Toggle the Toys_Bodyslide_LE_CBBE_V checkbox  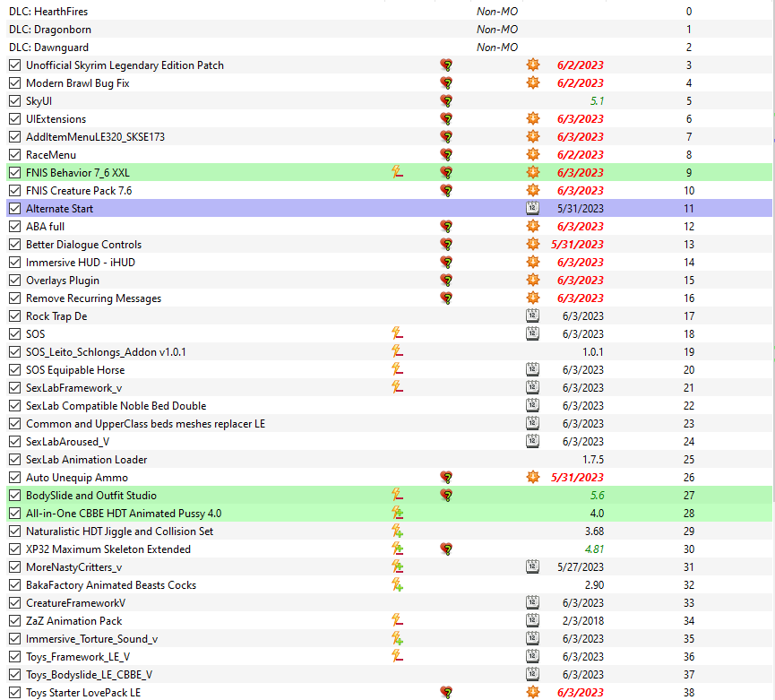click(15, 674)
